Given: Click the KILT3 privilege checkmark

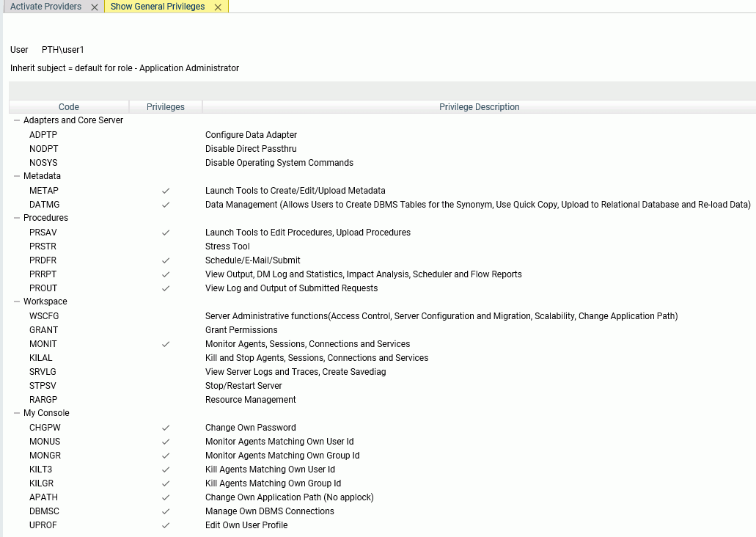Looking at the screenshot, I should point(166,470).
